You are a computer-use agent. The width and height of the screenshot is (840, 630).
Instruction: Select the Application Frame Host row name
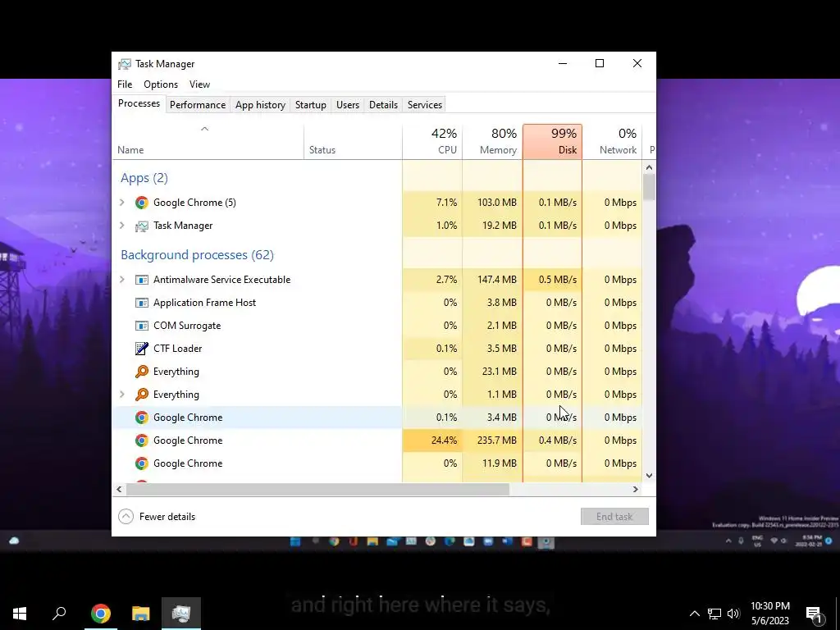204,303
